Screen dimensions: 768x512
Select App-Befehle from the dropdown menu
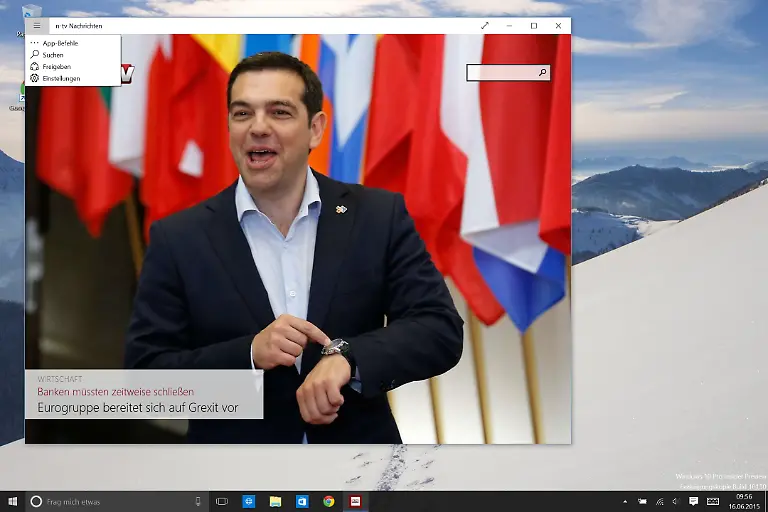tap(60, 44)
